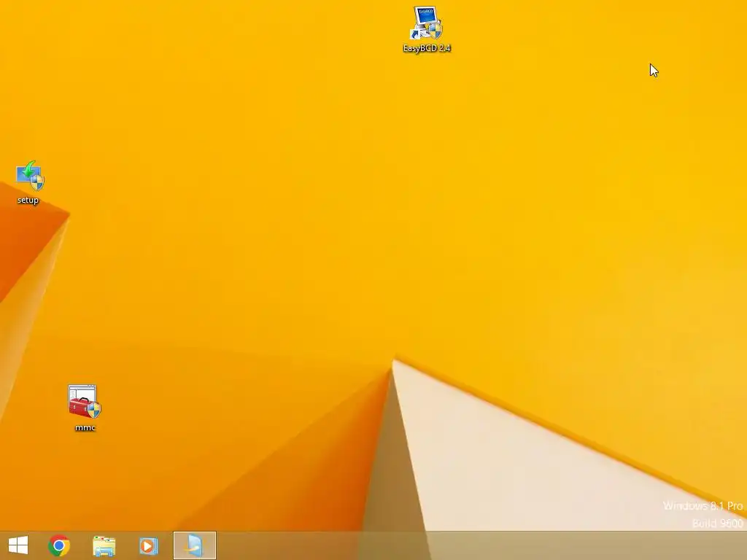
Task: Click the "EasyBCD 2.4" icon label
Action: (x=427, y=48)
